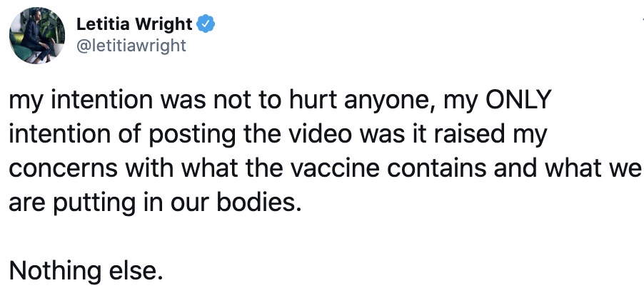
Task: Open the tweet options caret at top-right edge
Action: point(640,20)
